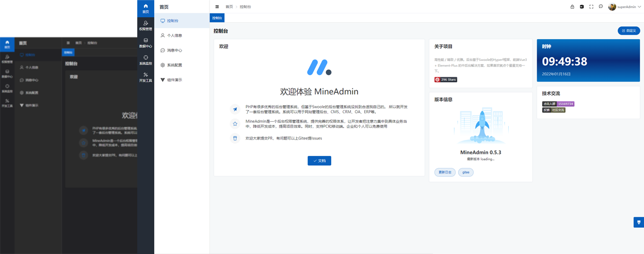Click the dark square icon in header

click(582, 7)
